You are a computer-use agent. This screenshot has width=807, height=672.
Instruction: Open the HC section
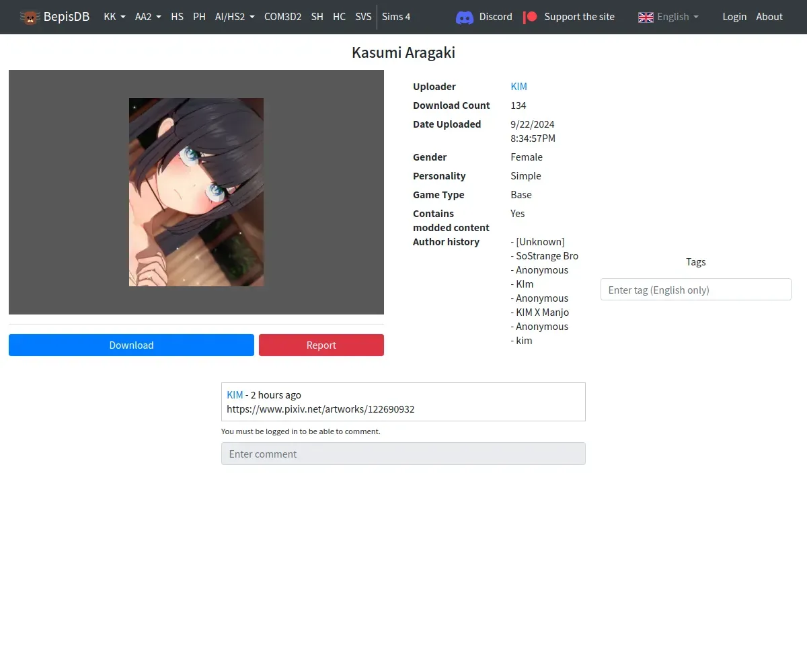pos(339,17)
